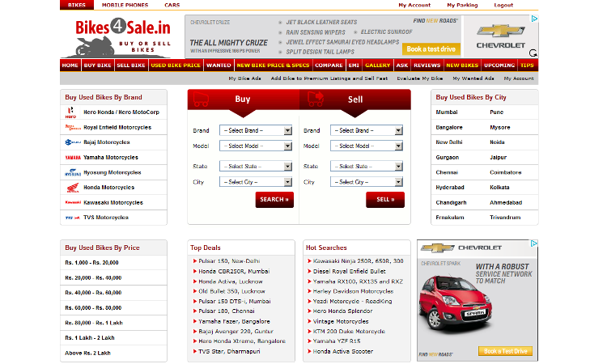Click the replay icon on Chevrolet banner

coord(533,53)
